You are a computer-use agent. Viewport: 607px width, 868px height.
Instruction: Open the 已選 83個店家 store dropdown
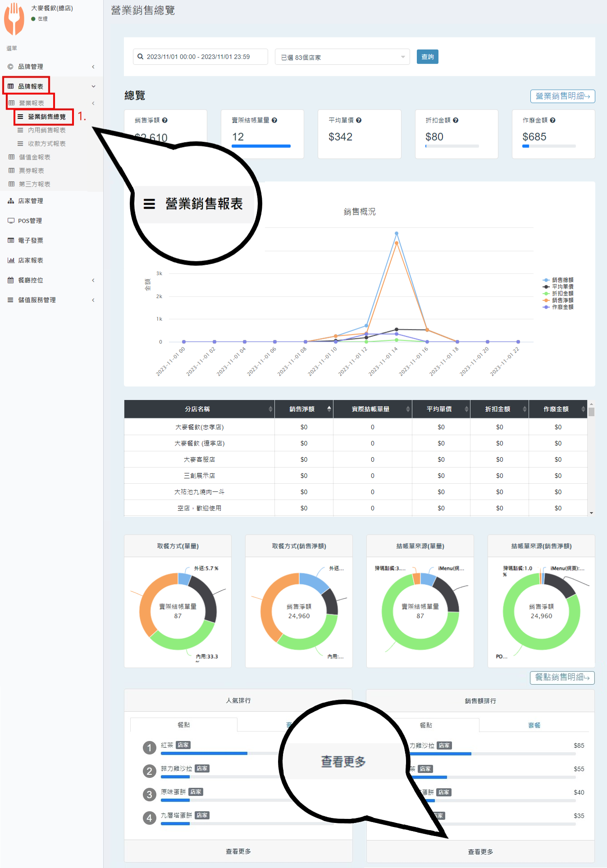point(342,57)
